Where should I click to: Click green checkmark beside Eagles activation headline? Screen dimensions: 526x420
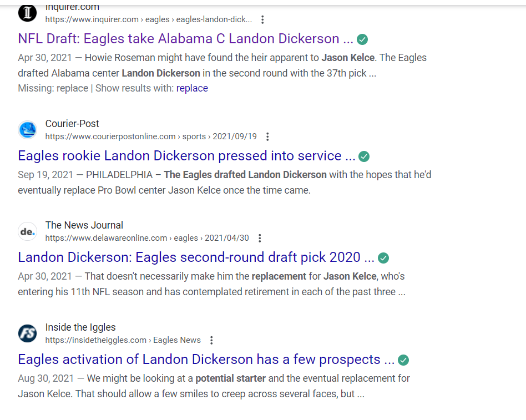(x=403, y=360)
